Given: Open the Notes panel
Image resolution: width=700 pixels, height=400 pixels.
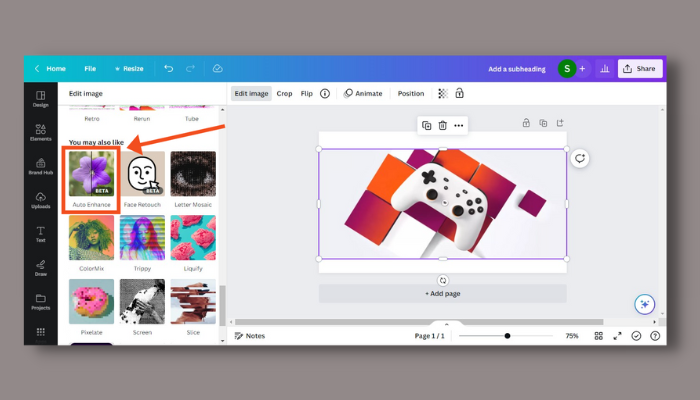Looking at the screenshot, I should coord(250,336).
